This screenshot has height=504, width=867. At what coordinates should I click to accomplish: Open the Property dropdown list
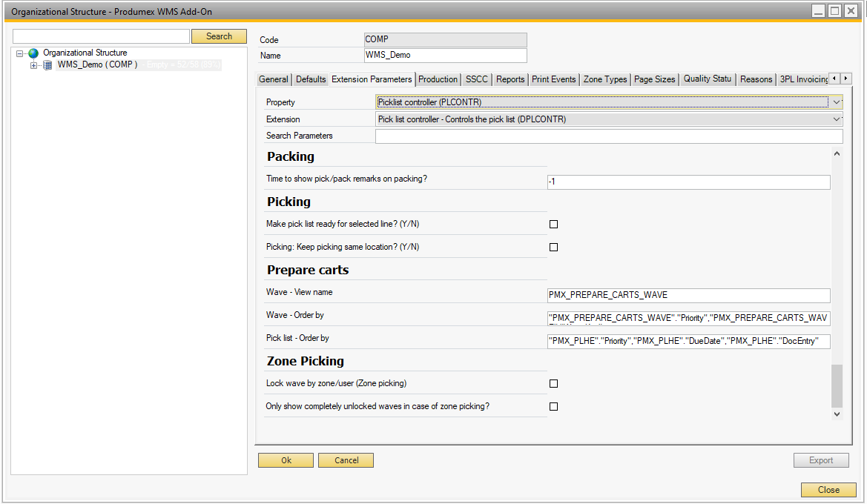coord(837,102)
